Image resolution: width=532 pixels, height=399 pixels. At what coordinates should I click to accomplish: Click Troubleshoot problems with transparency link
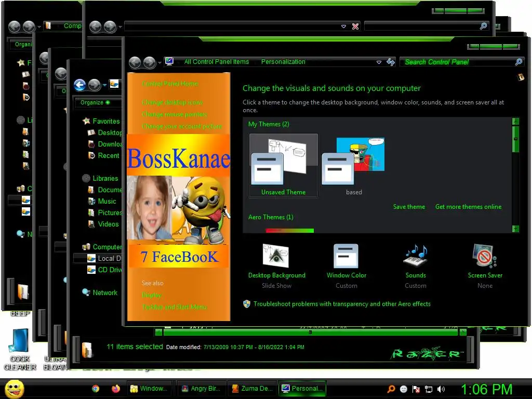pyautogui.click(x=342, y=304)
